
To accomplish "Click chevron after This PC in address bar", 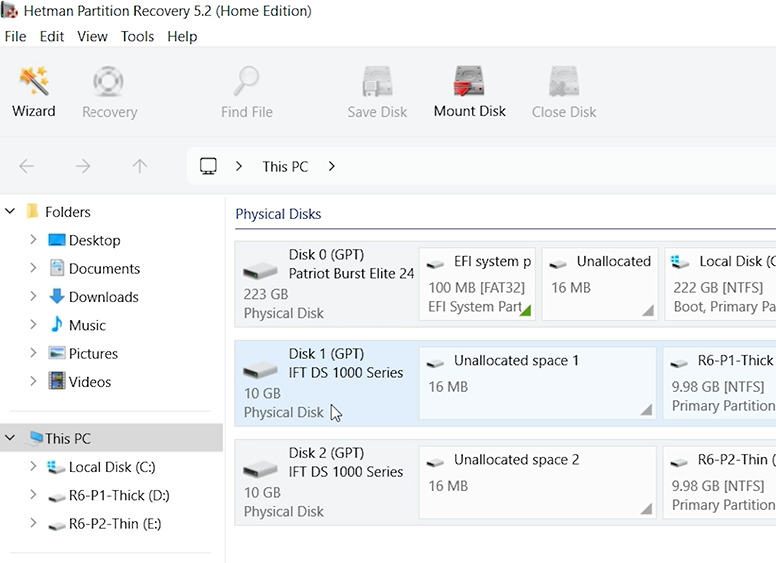I will point(332,166).
